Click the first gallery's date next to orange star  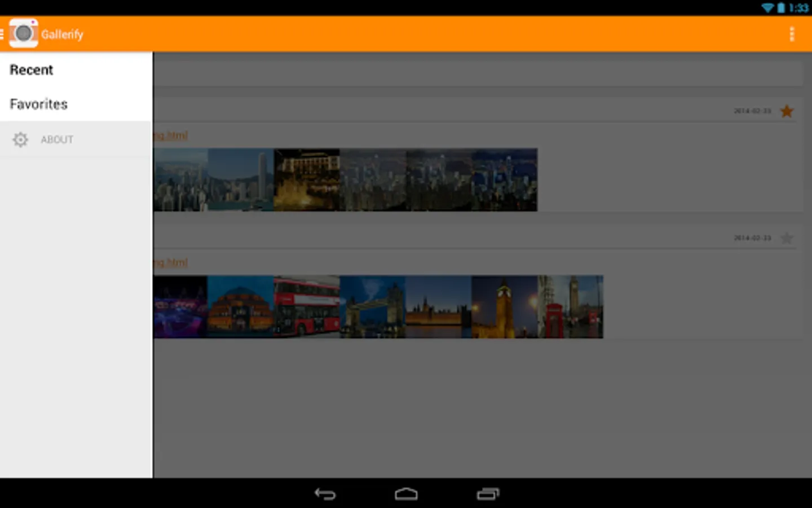click(752, 111)
